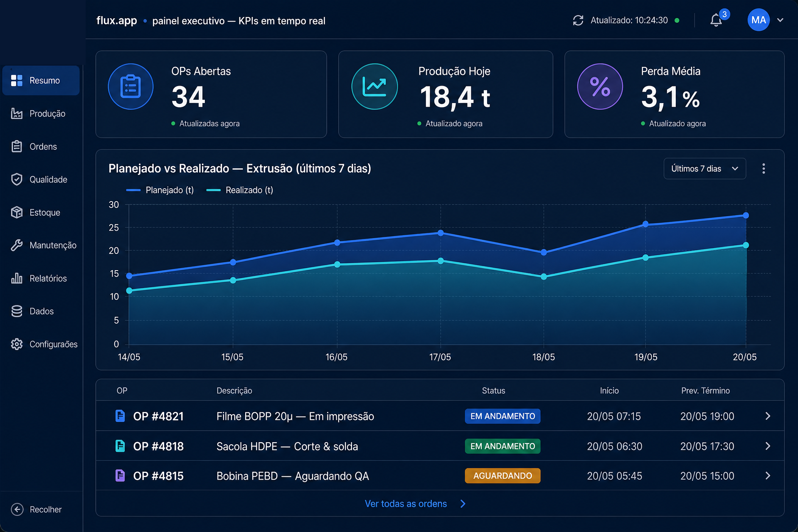Expand the OP #4818 row chevron
Viewport: 798px width, 532px height.
tap(768, 446)
